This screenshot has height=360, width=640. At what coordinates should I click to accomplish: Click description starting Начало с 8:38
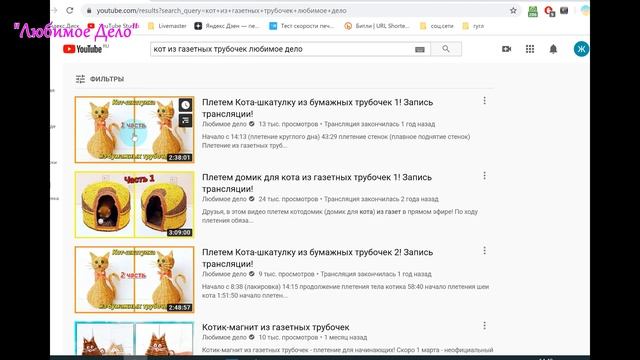point(345,291)
